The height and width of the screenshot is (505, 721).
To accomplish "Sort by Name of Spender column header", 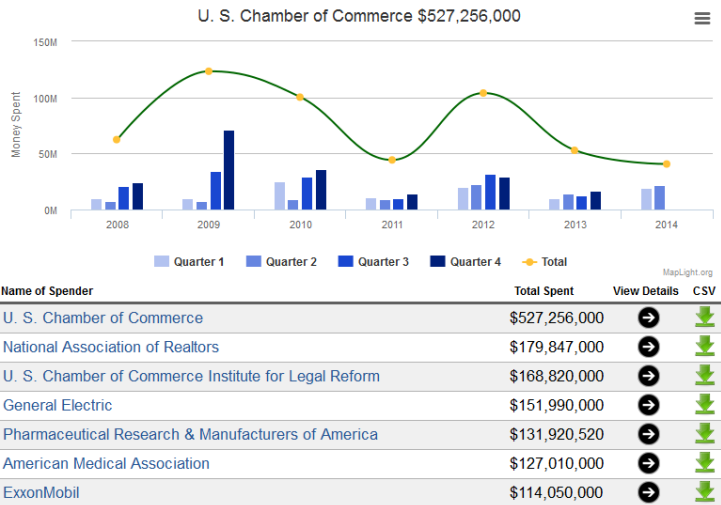I will pyautogui.click(x=47, y=291).
